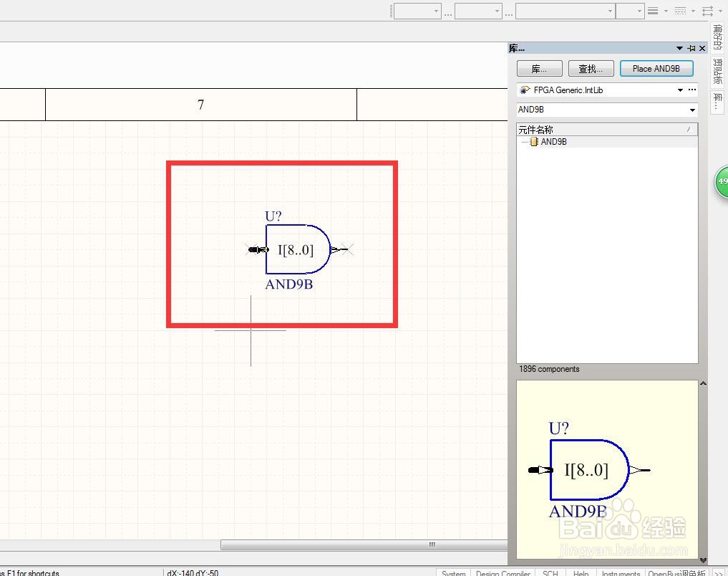Open the SCH panel button in status bar
This screenshot has height=576, width=728.
coord(550,572)
